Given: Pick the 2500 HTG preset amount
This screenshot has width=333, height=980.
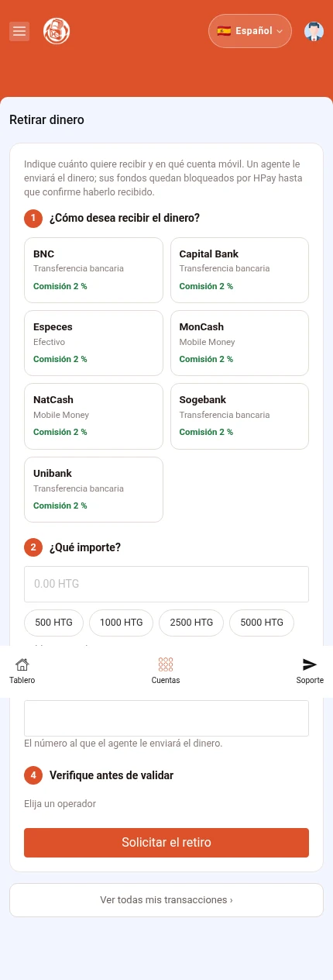Looking at the screenshot, I should 191,623.
